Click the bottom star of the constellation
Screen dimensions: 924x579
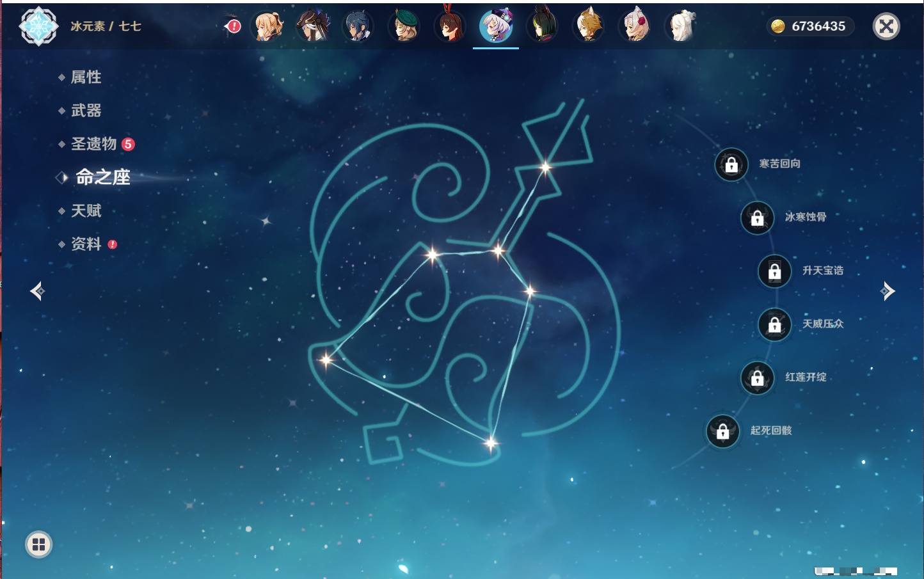click(491, 442)
